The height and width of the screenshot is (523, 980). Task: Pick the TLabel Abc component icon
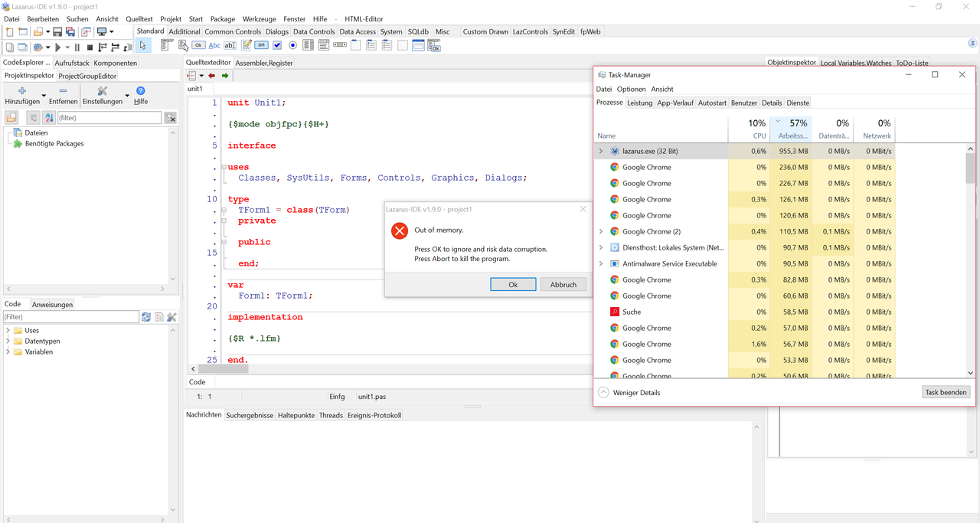tap(214, 46)
